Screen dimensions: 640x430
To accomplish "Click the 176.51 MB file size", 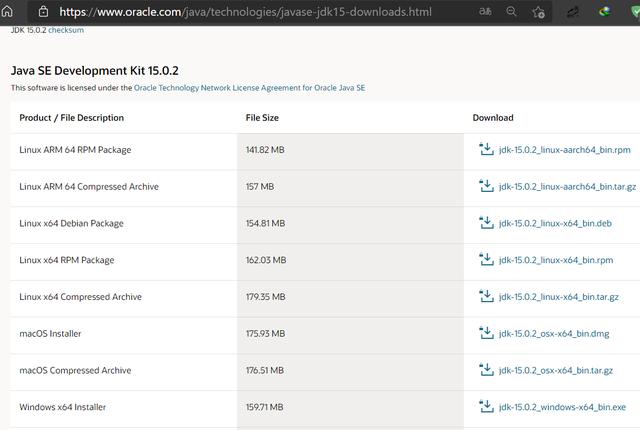I will (264, 370).
